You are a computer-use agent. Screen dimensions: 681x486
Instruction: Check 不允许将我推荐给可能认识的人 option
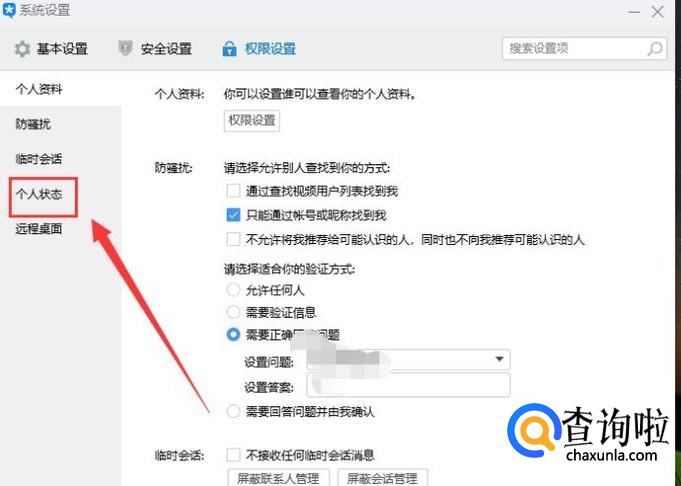[233, 239]
